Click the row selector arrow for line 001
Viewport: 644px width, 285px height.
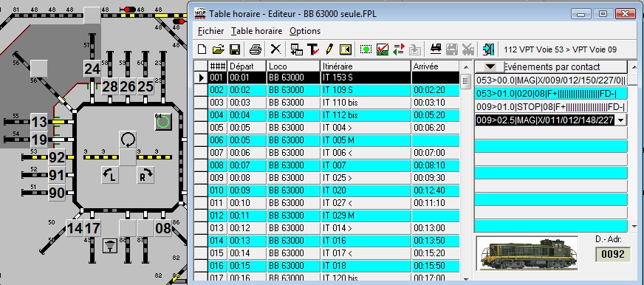tap(201, 78)
